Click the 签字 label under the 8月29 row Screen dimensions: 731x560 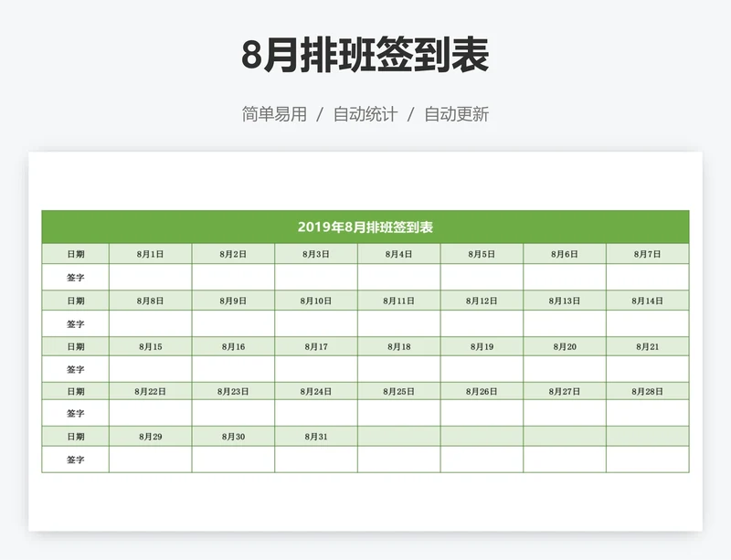[x=76, y=460]
